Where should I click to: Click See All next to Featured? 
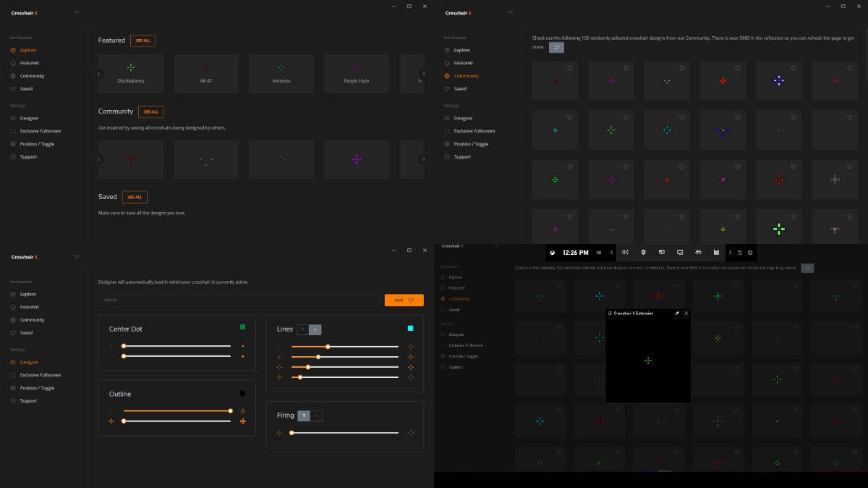(142, 41)
